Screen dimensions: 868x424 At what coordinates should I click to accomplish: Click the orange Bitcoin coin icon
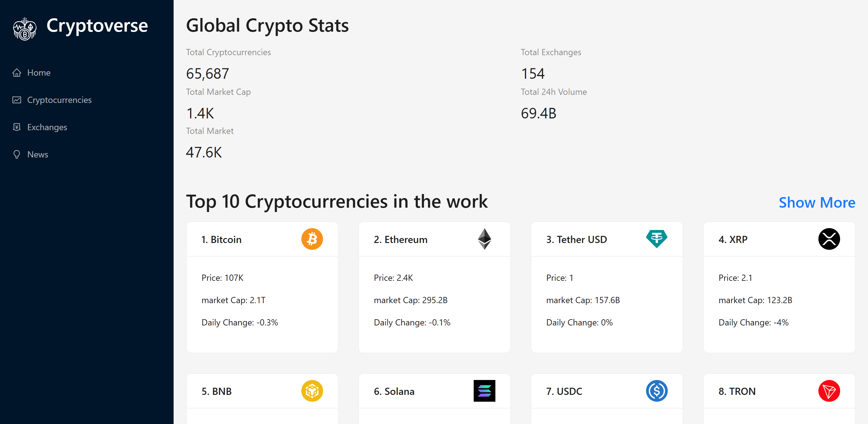click(312, 239)
